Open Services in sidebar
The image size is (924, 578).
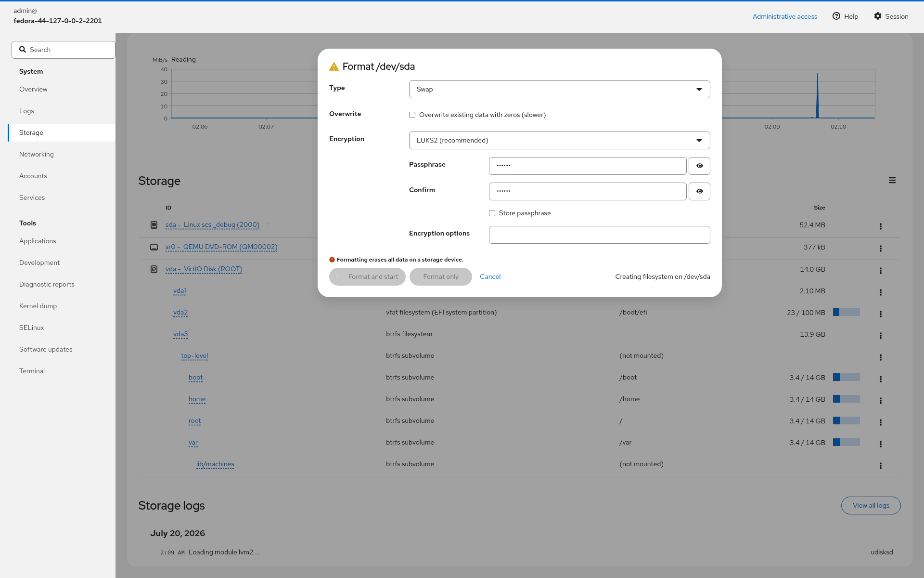tap(62, 197)
